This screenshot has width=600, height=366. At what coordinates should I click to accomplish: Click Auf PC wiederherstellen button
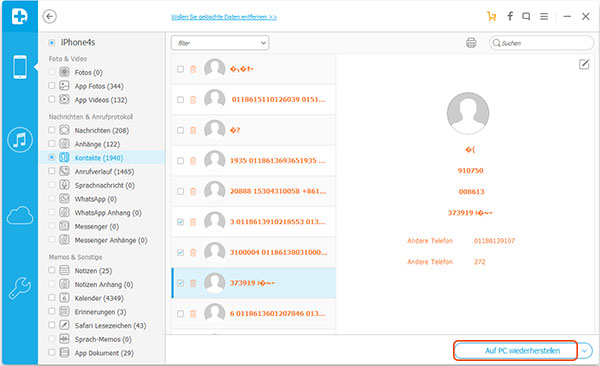pos(515,351)
